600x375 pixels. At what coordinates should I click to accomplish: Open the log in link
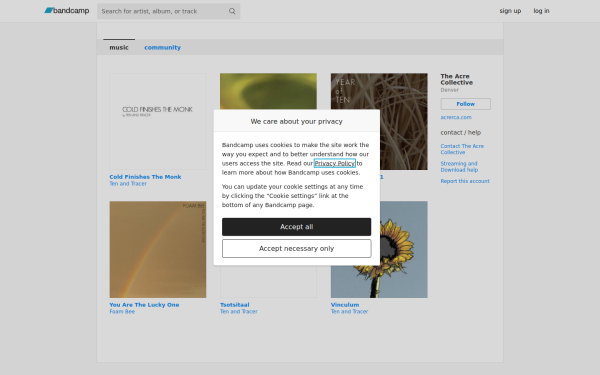click(x=541, y=11)
